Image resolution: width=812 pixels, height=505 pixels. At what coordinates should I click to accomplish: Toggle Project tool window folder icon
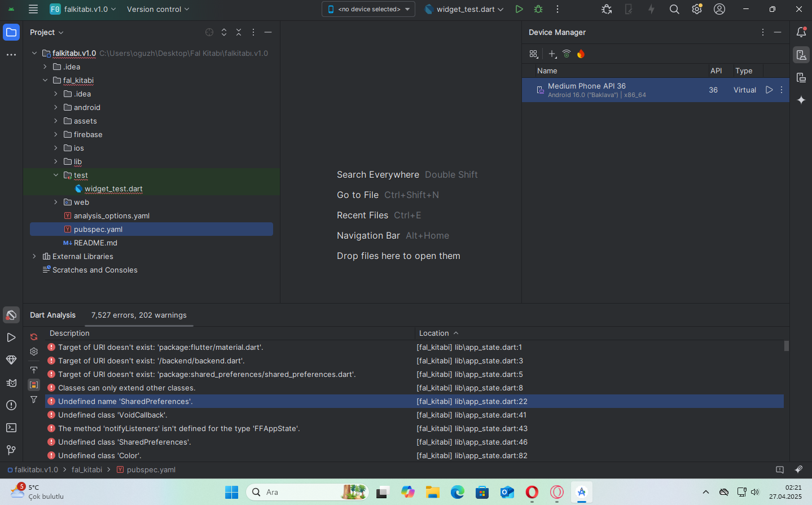pos(11,32)
